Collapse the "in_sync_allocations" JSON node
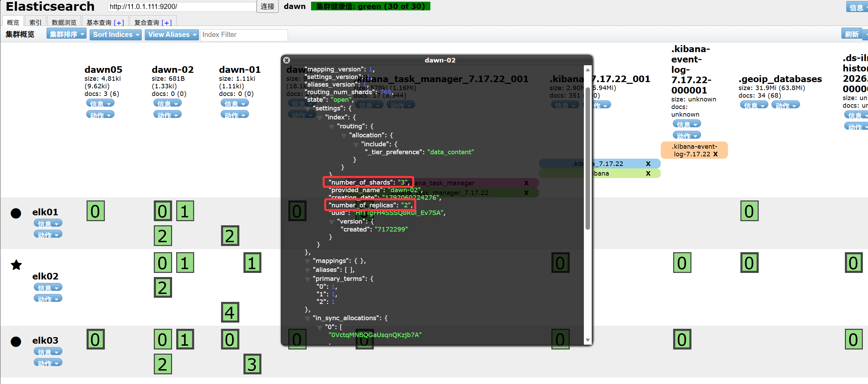 308,318
